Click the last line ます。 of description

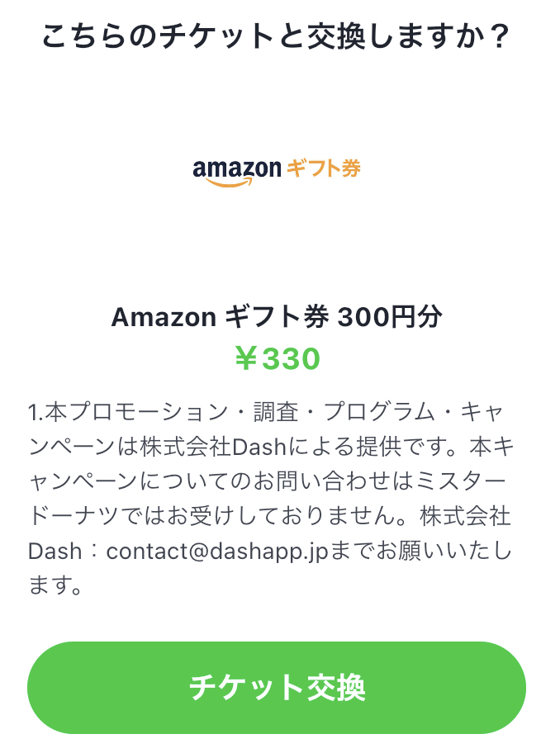tap(55, 585)
